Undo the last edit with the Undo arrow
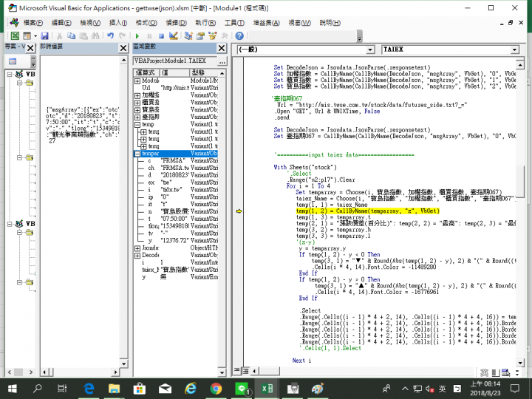 click(110, 35)
